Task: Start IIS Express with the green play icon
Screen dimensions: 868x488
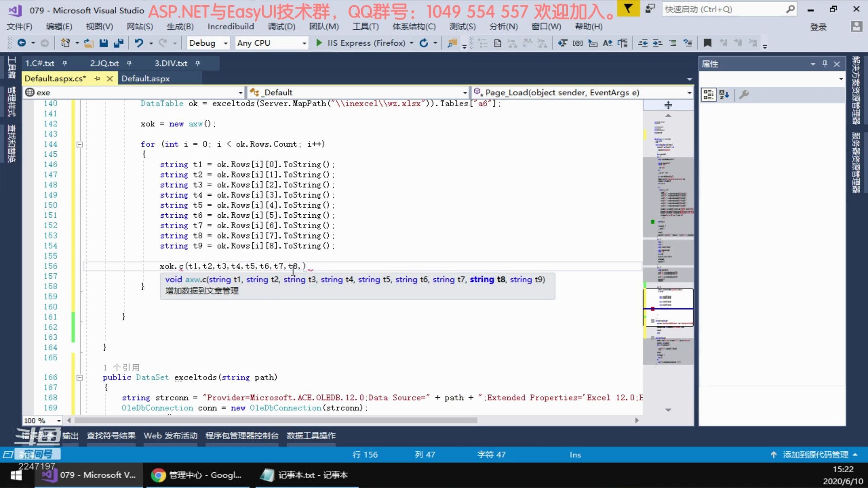Action: coord(319,43)
